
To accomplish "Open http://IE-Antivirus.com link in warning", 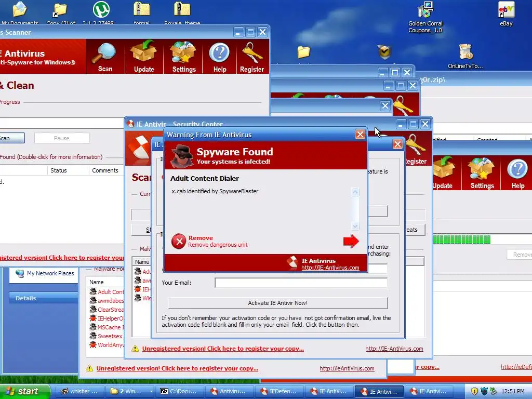I will pyautogui.click(x=330, y=268).
